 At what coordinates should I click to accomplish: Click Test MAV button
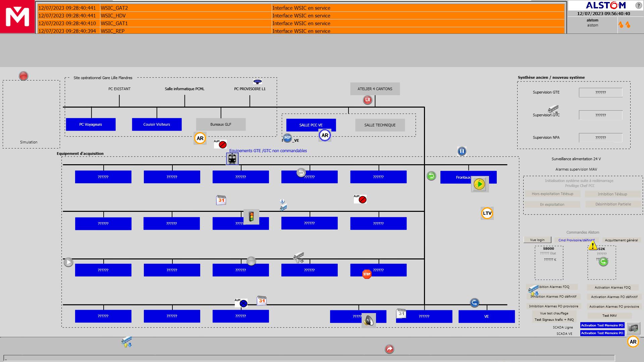click(609, 316)
